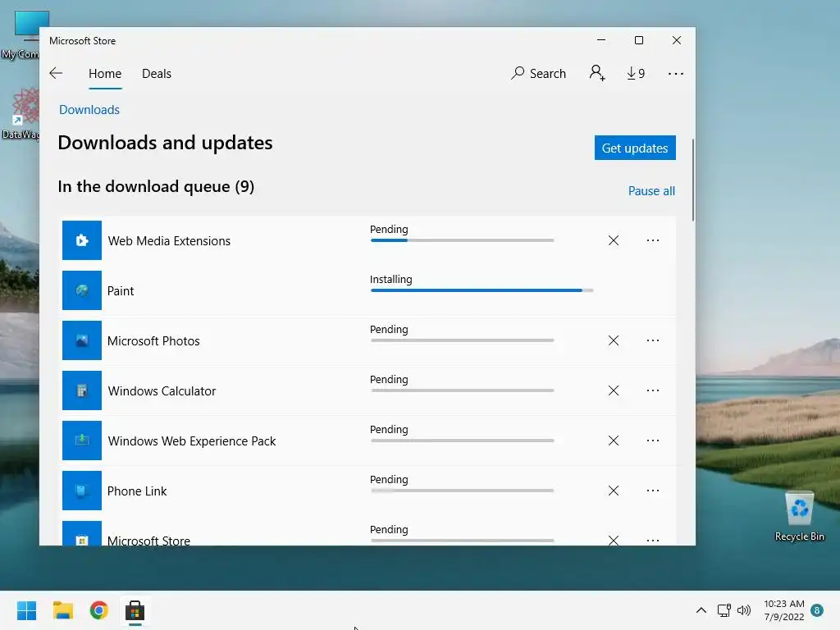
Task: Show hidden system tray icons
Action: tap(701, 610)
